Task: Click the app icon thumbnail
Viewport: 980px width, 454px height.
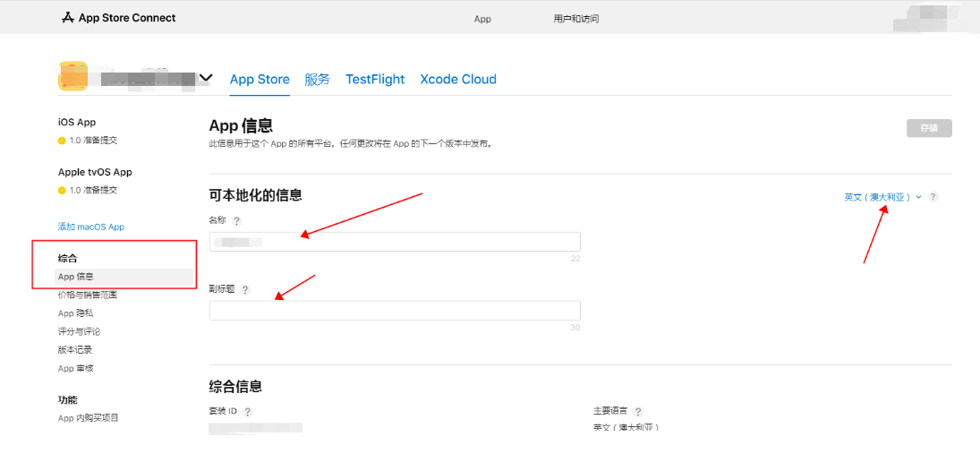Action: [x=73, y=77]
